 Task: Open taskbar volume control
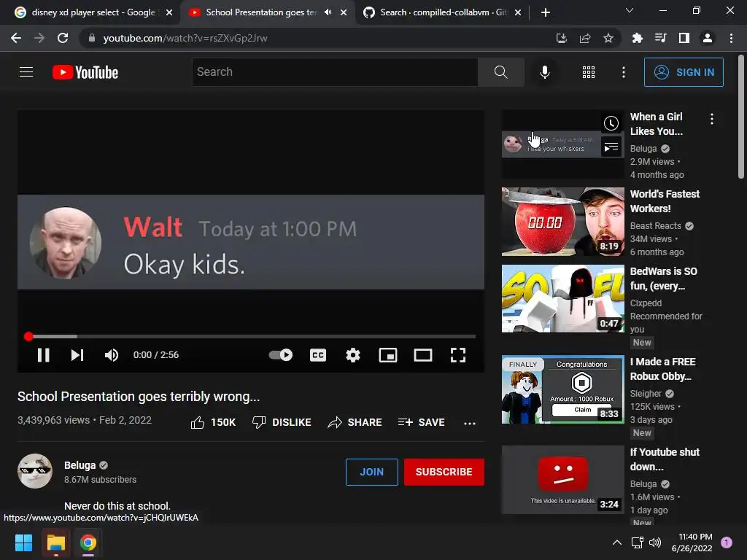pos(655,542)
